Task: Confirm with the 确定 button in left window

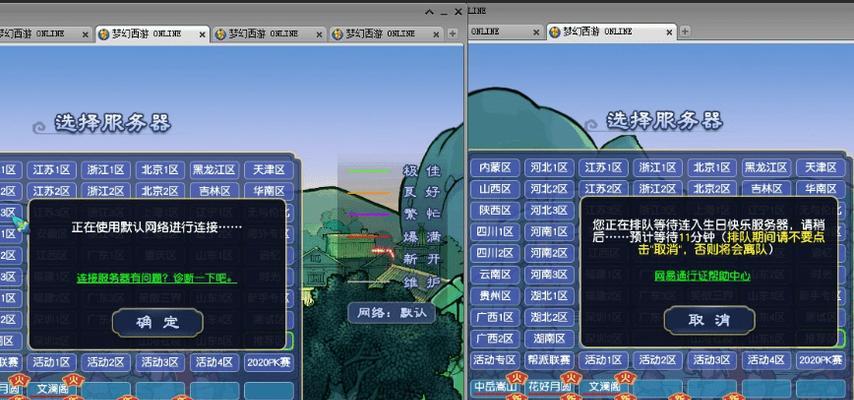Action: click(x=157, y=322)
